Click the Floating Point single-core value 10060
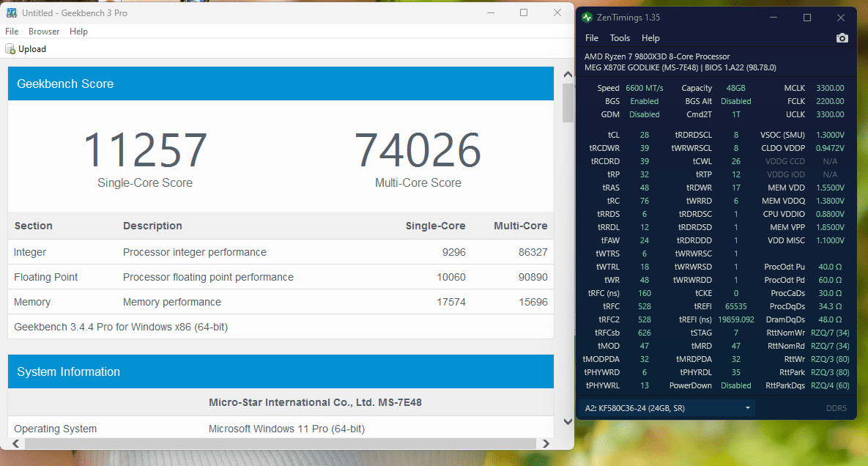Image resolution: width=868 pixels, height=466 pixels. [451, 277]
